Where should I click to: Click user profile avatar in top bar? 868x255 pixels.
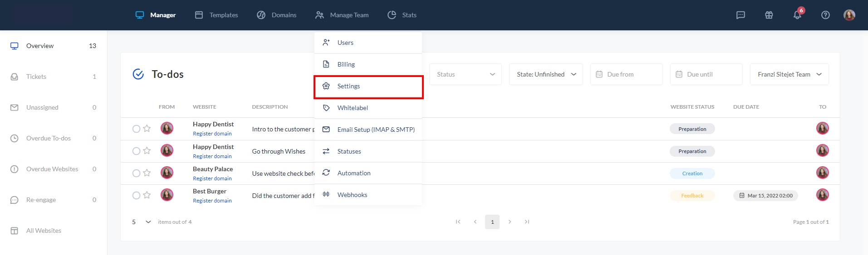(849, 15)
